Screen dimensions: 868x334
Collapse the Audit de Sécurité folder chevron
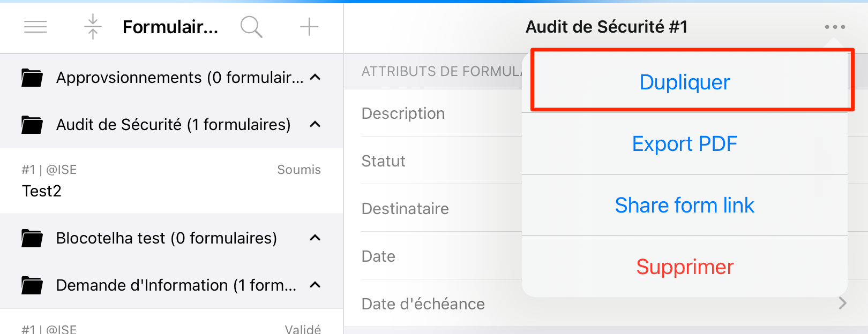[x=316, y=125]
